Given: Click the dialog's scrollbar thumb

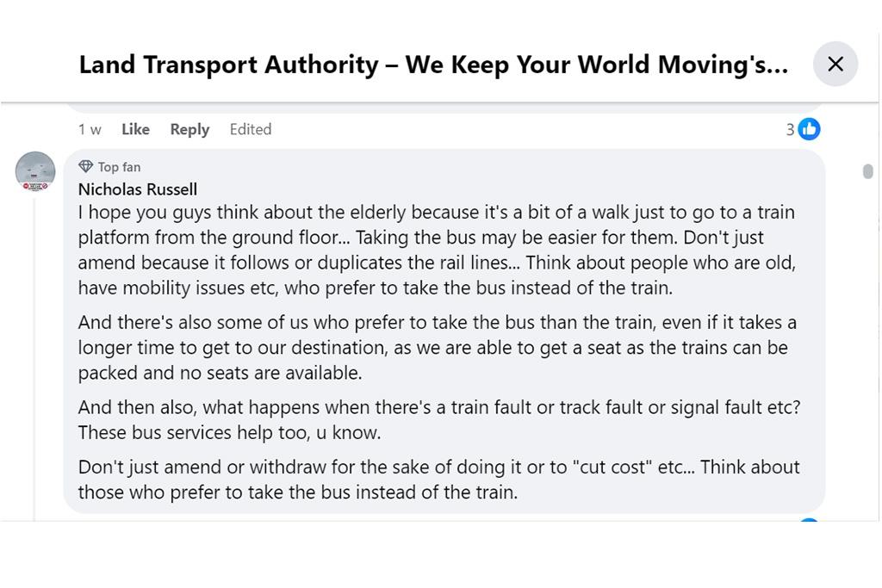Looking at the screenshot, I should (x=867, y=171).
